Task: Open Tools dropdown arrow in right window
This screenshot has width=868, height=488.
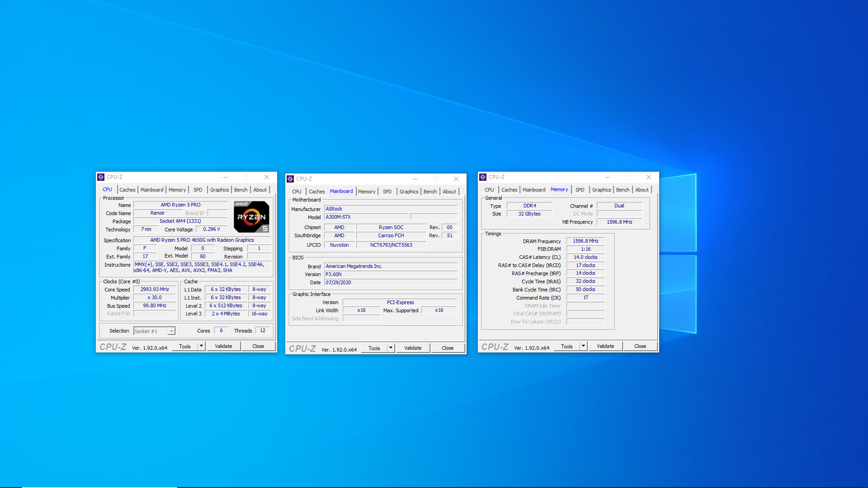Action: [x=583, y=346]
